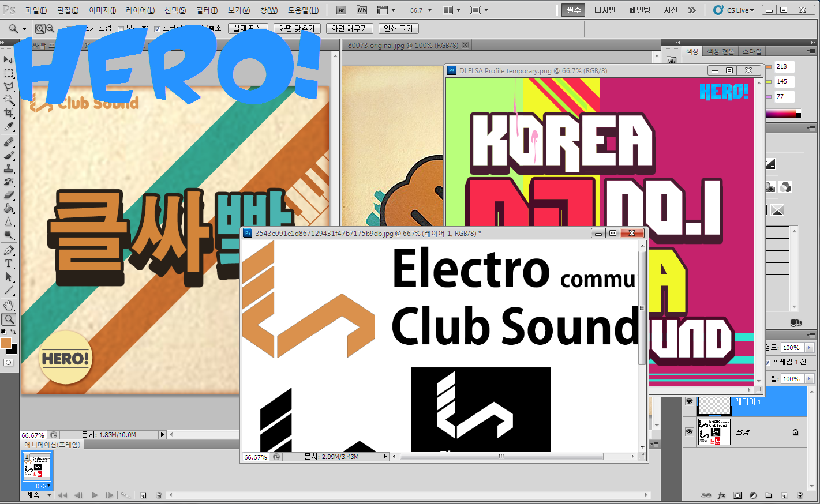The height and width of the screenshot is (504, 820).
Task: Choose Zoom Out mode in options bar
Action: pos(50,28)
